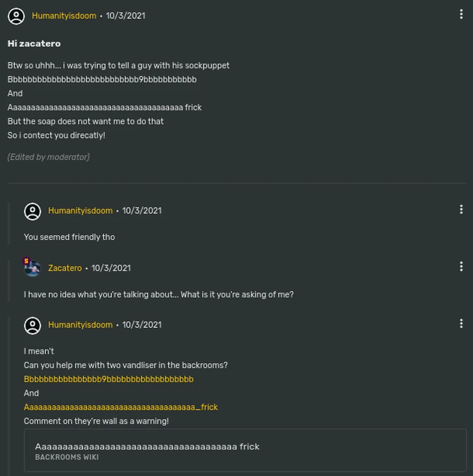Open the more options menu on the top post
This screenshot has height=476, width=473.
pos(461,15)
